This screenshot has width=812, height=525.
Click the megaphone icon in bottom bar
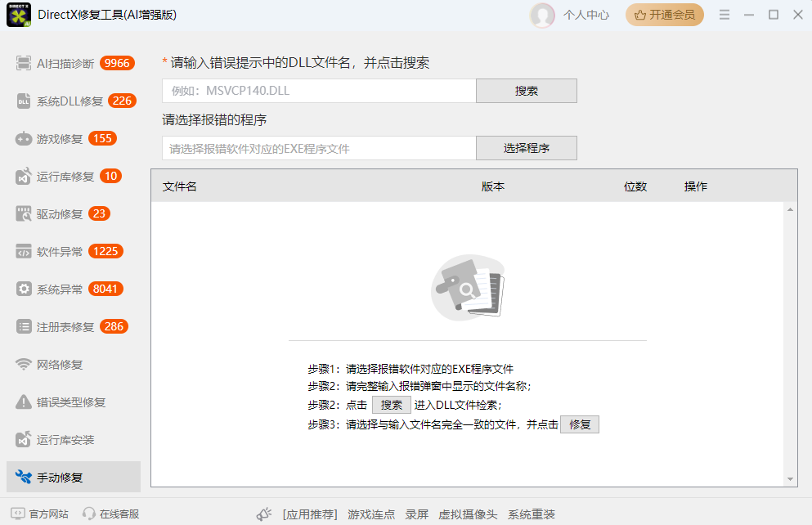click(x=263, y=514)
